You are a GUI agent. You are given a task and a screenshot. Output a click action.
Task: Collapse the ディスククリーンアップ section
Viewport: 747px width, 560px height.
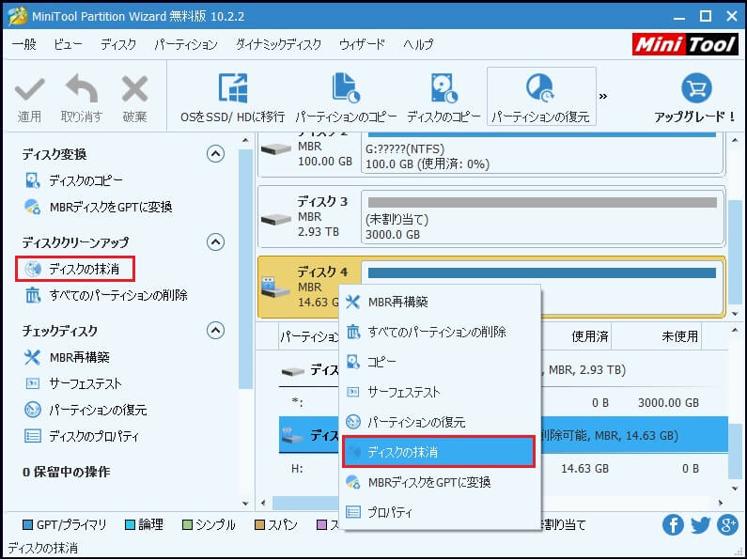[x=215, y=241]
